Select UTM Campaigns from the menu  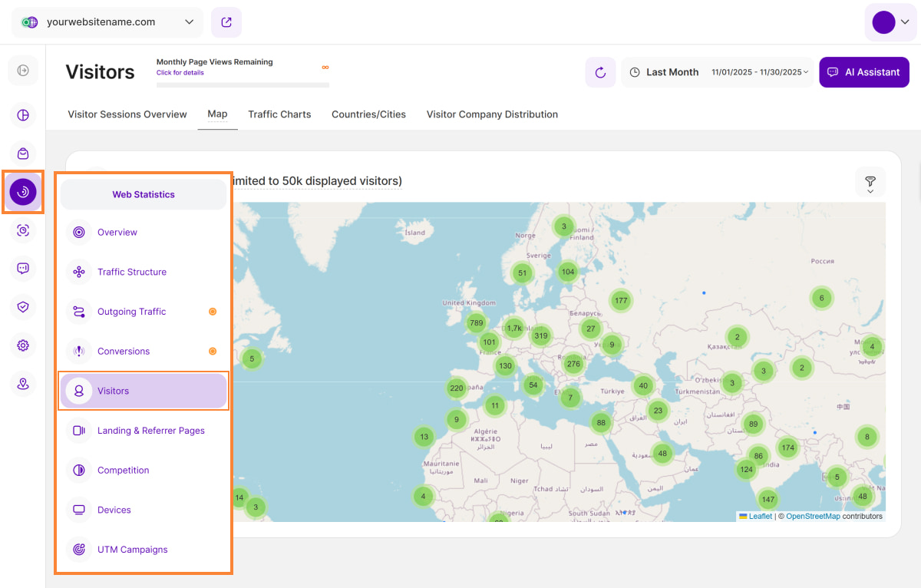coord(132,550)
